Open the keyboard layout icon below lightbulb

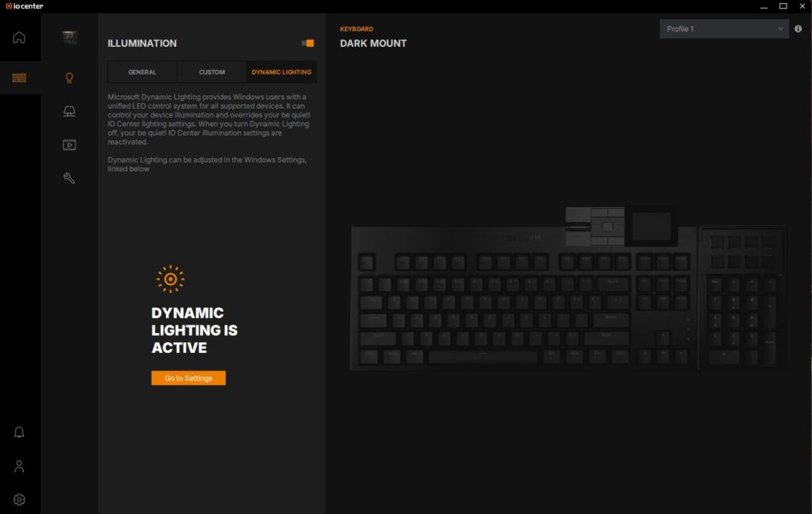pos(70,111)
